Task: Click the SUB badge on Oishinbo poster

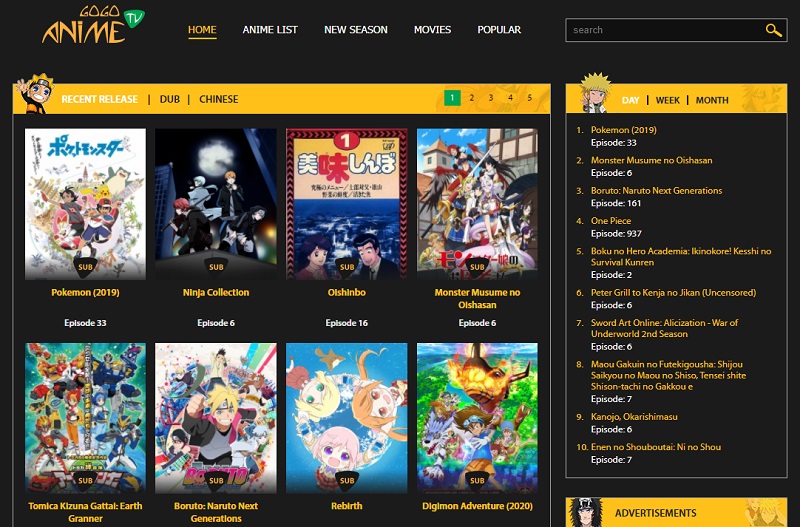Action: (x=347, y=267)
